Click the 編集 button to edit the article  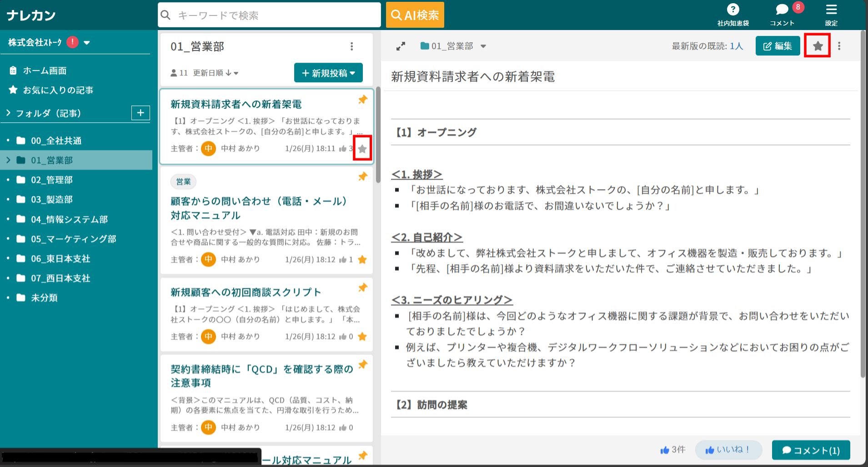pyautogui.click(x=778, y=45)
